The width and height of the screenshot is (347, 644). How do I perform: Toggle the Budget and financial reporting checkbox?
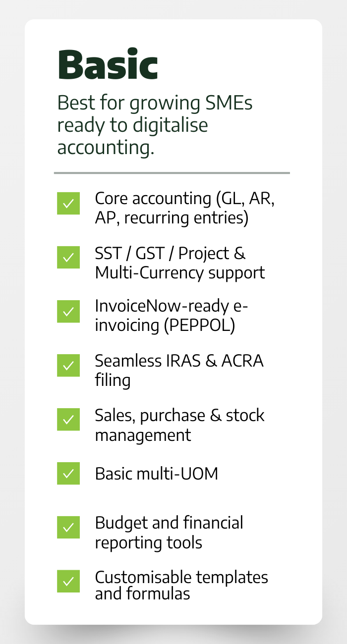(x=68, y=528)
